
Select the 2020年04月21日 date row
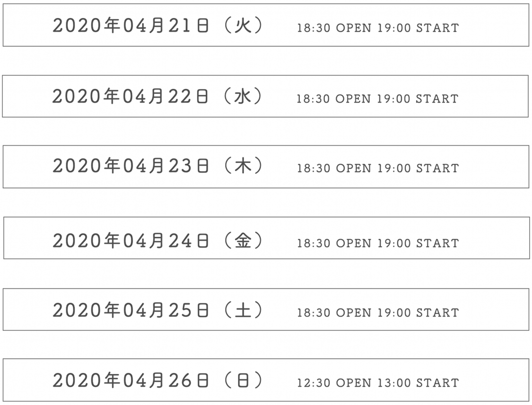click(x=131, y=26)
